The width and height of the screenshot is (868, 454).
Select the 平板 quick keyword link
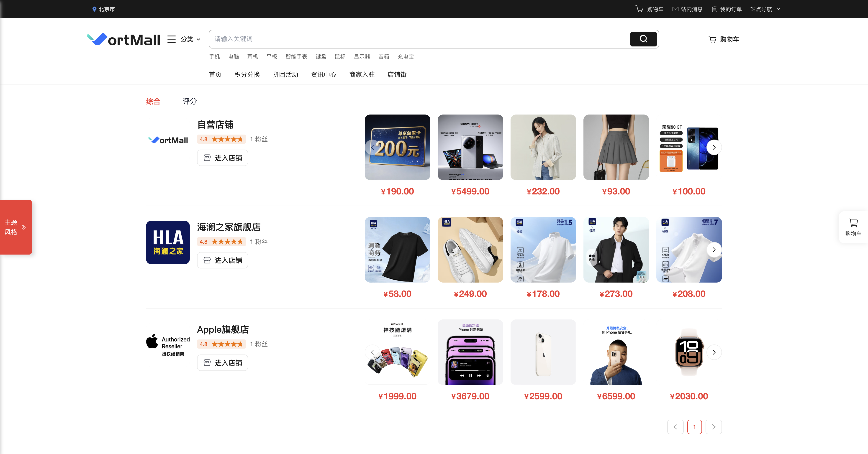272,57
